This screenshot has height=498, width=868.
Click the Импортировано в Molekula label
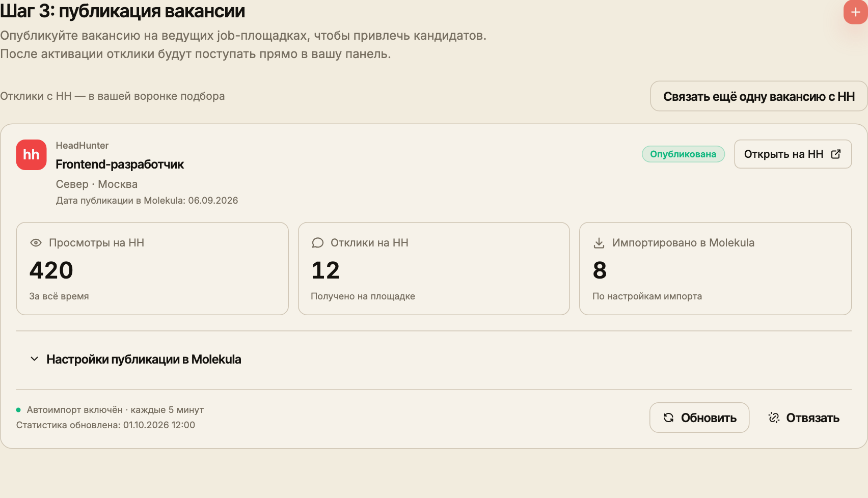pyautogui.click(x=683, y=243)
